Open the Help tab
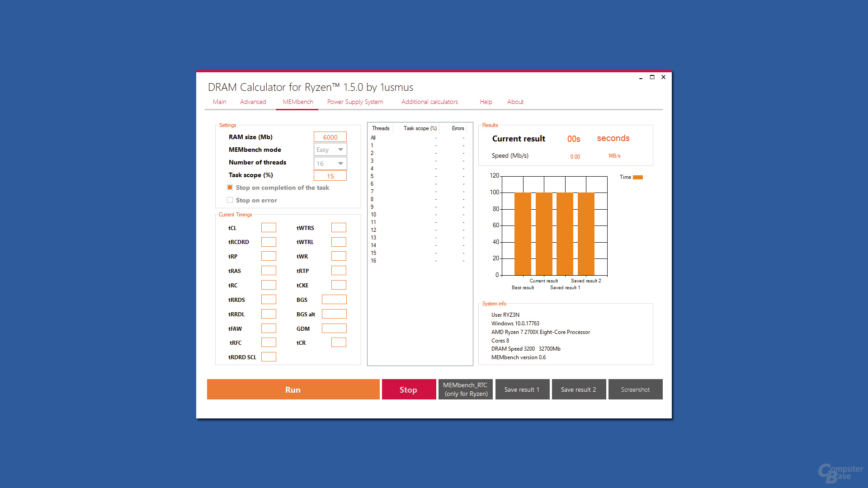 pyautogui.click(x=486, y=102)
